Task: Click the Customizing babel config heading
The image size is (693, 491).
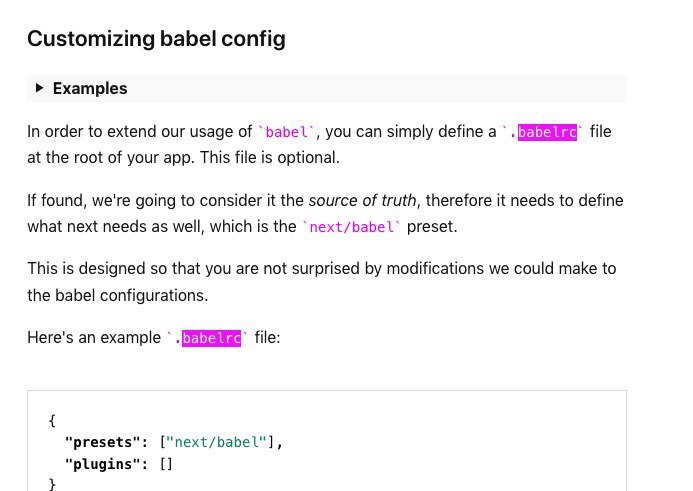Action: click(156, 39)
